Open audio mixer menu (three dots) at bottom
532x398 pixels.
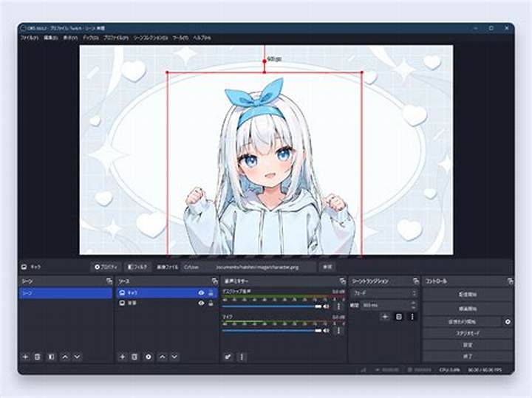242,357
